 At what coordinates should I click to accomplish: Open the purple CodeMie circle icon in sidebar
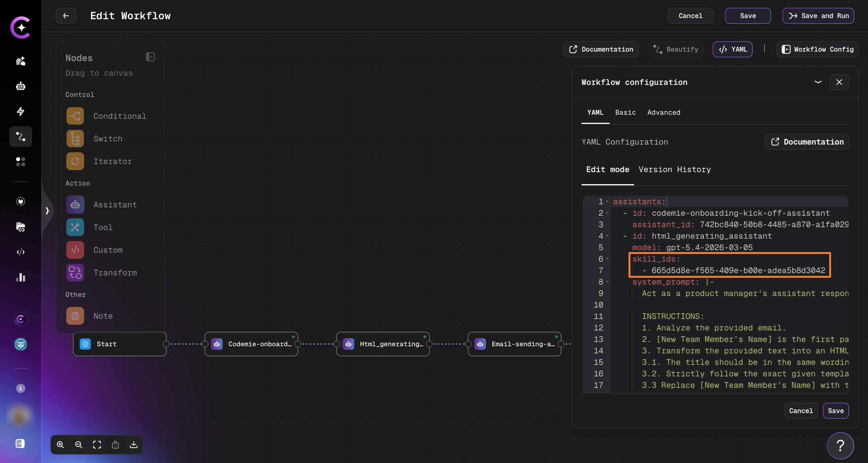[x=21, y=319]
